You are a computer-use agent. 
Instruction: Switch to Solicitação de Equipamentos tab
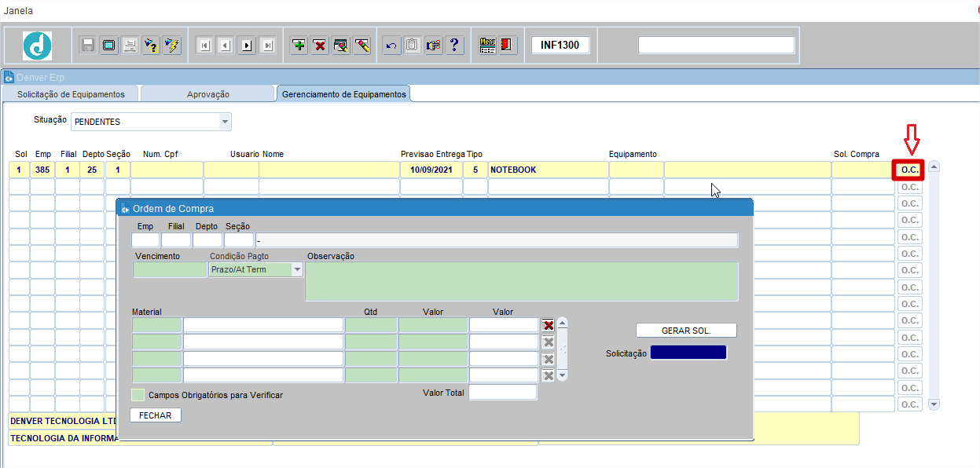(71, 94)
